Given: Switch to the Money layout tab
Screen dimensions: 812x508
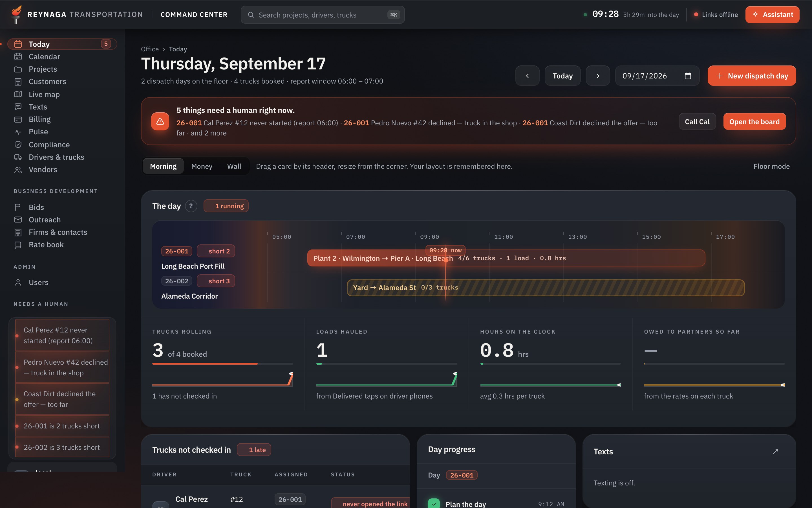Looking at the screenshot, I should tap(202, 166).
